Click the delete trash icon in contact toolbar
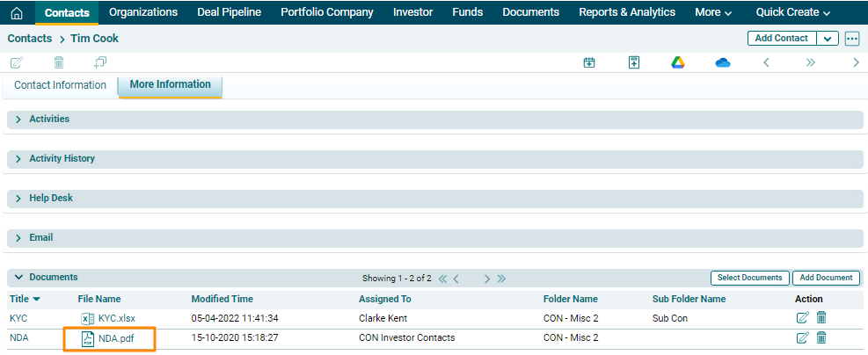 point(59,62)
